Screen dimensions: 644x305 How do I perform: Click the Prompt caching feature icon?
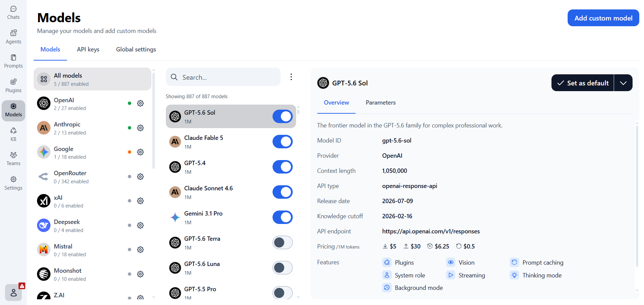[514, 262]
